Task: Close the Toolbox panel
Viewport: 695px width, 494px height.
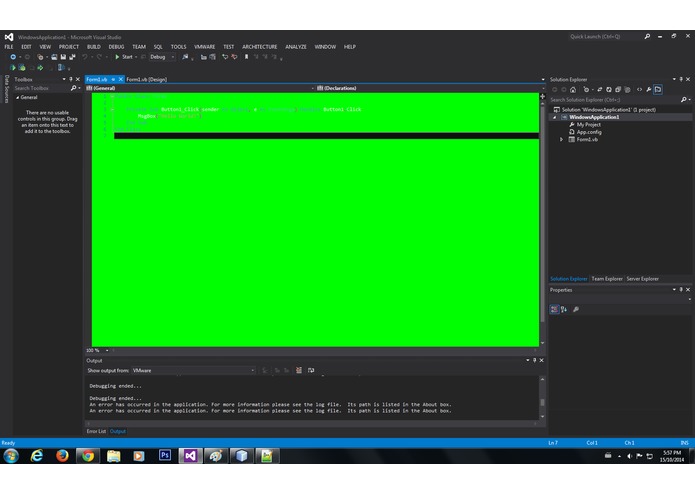Action: 78,79
